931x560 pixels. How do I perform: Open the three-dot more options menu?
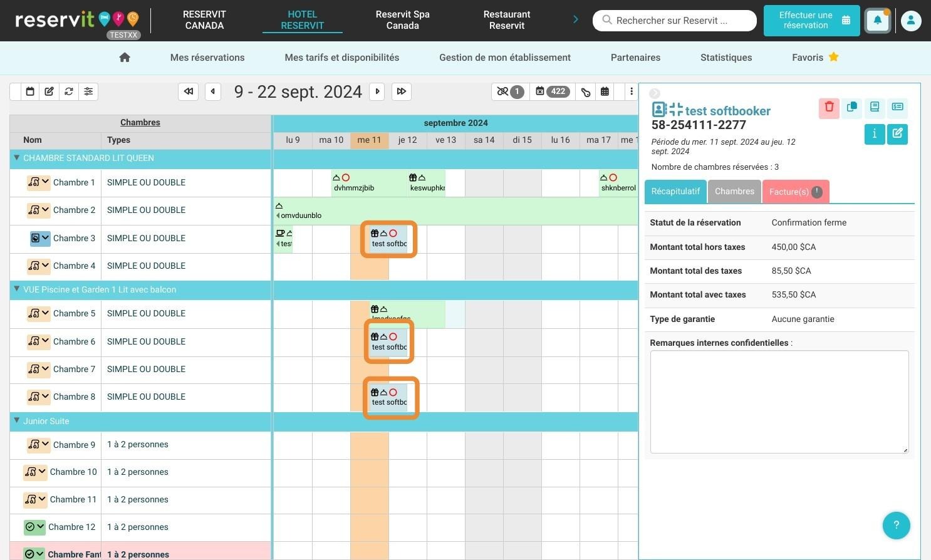pyautogui.click(x=631, y=91)
